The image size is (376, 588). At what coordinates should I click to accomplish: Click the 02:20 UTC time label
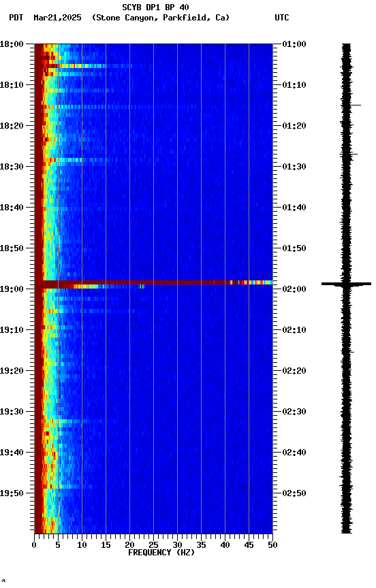294,371
